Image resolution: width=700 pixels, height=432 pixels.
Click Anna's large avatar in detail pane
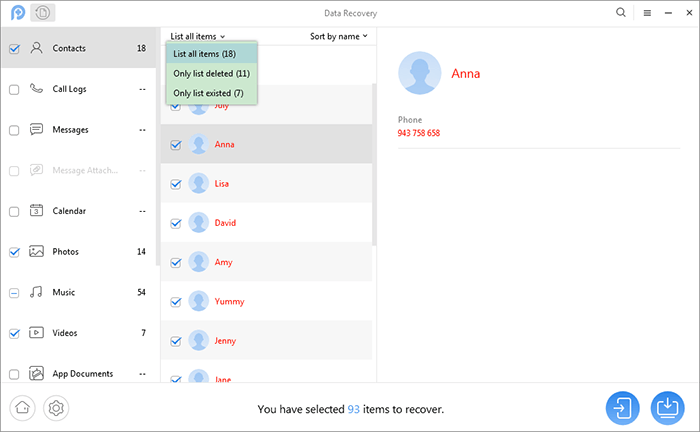pos(420,73)
